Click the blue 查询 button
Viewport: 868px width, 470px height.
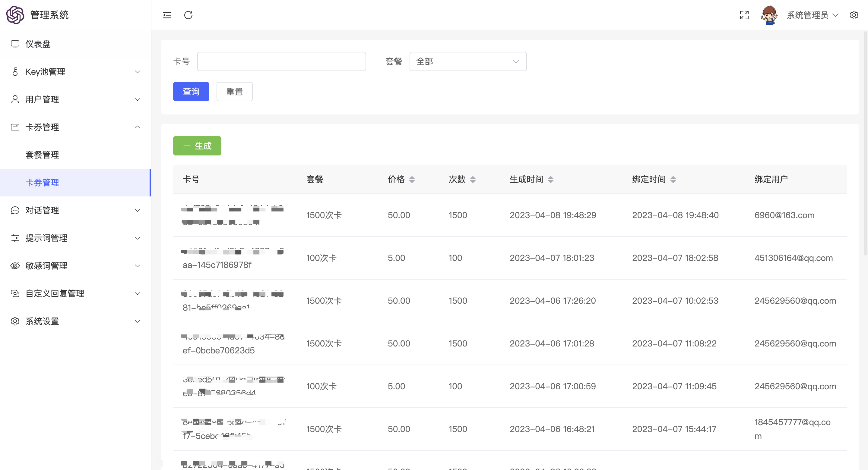coord(191,92)
